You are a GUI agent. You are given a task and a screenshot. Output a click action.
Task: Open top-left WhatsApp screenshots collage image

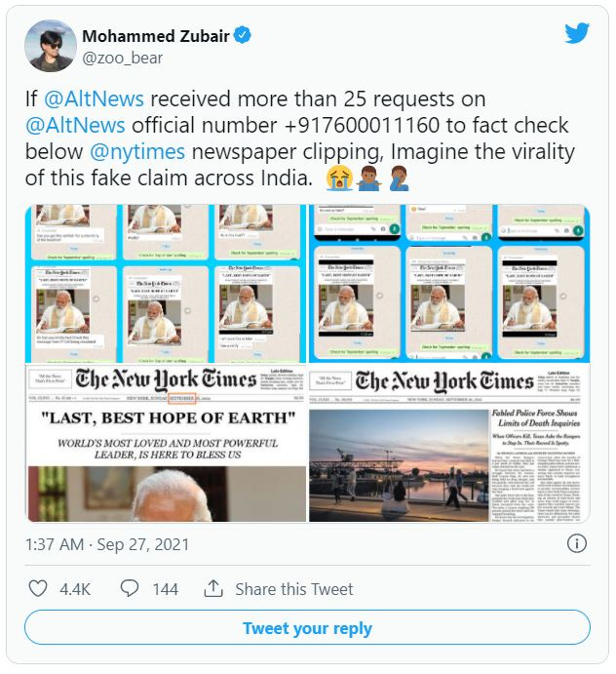(x=166, y=283)
